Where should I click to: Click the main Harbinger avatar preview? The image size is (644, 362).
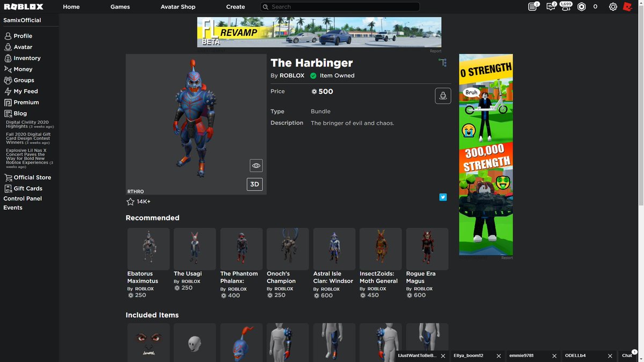coord(196,124)
